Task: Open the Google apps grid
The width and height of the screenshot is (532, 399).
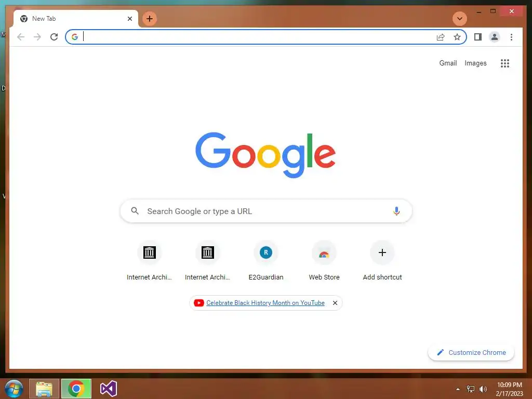Action: pos(505,63)
